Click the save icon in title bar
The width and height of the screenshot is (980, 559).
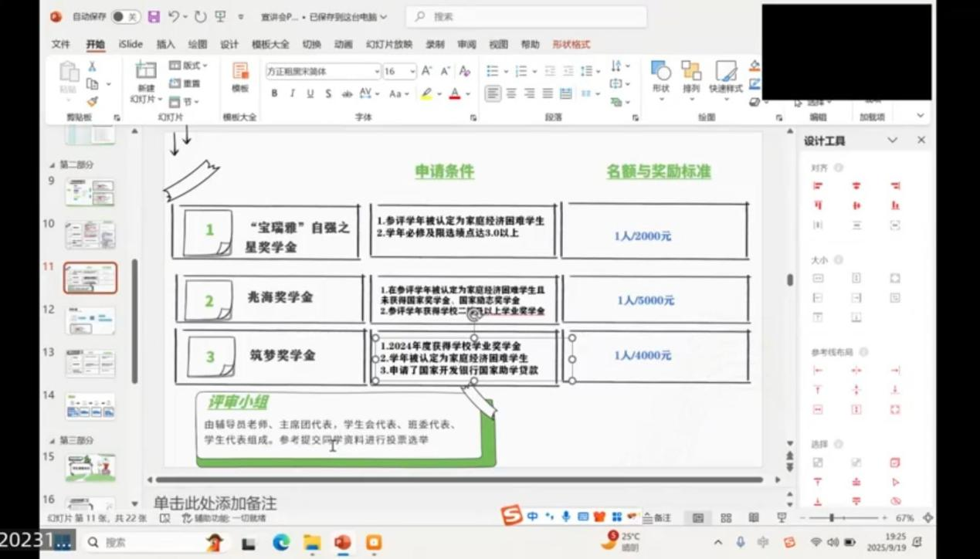point(154,16)
